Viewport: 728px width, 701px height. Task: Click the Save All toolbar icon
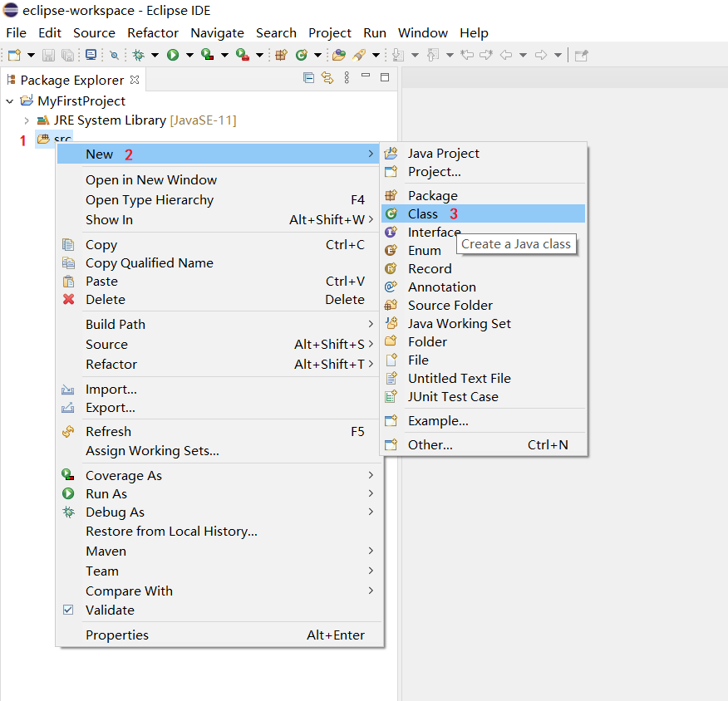[x=68, y=55]
